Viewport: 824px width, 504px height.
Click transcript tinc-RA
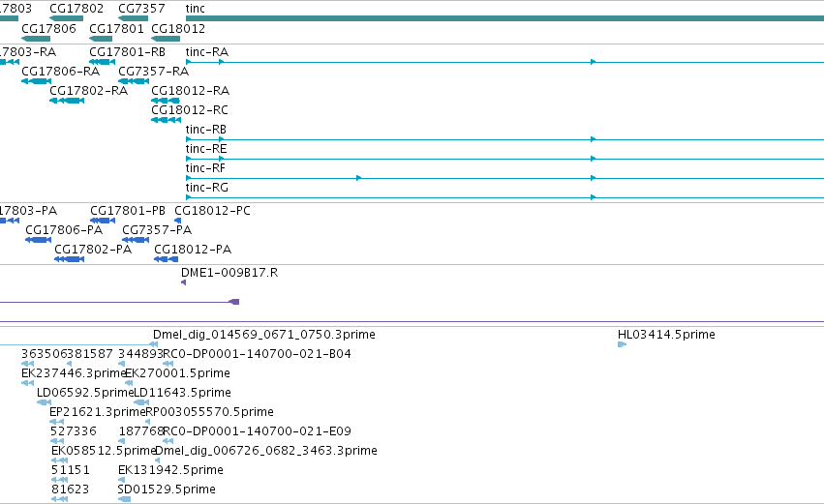207,52
